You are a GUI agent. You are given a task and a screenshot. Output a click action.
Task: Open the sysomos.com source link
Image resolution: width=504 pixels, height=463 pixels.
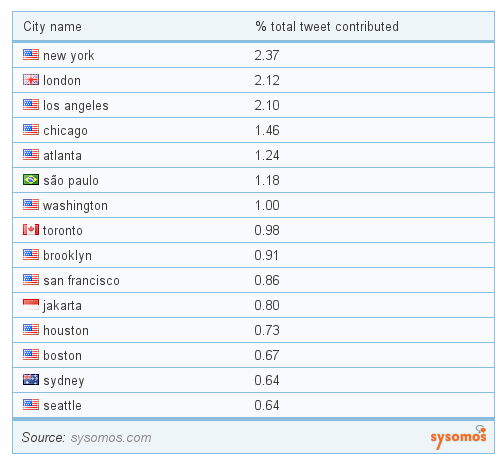[x=111, y=437]
